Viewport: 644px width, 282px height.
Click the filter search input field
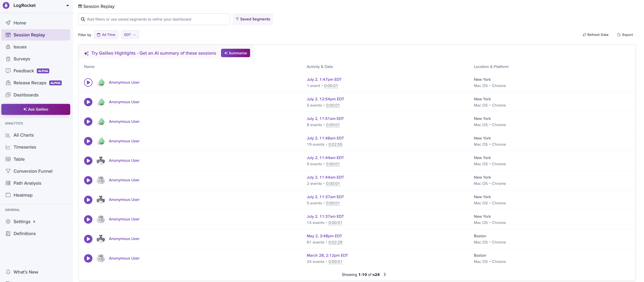[x=154, y=19]
